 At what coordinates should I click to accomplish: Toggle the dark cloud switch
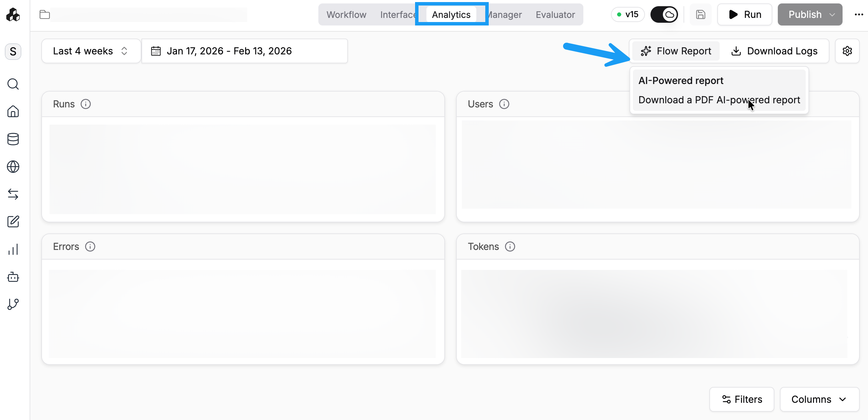pos(664,14)
